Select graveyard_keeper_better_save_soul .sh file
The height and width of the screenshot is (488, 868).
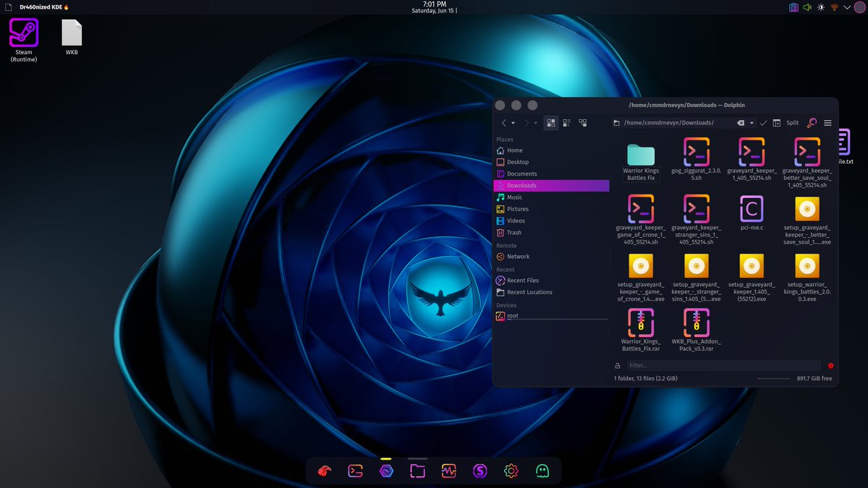[x=807, y=163]
